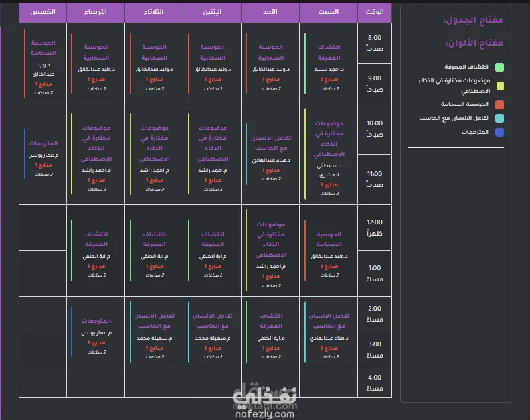This screenshot has width=530, height=420.
Task: Open Thursday 10:00 المترجمات class
Action: pyautogui.click(x=43, y=155)
